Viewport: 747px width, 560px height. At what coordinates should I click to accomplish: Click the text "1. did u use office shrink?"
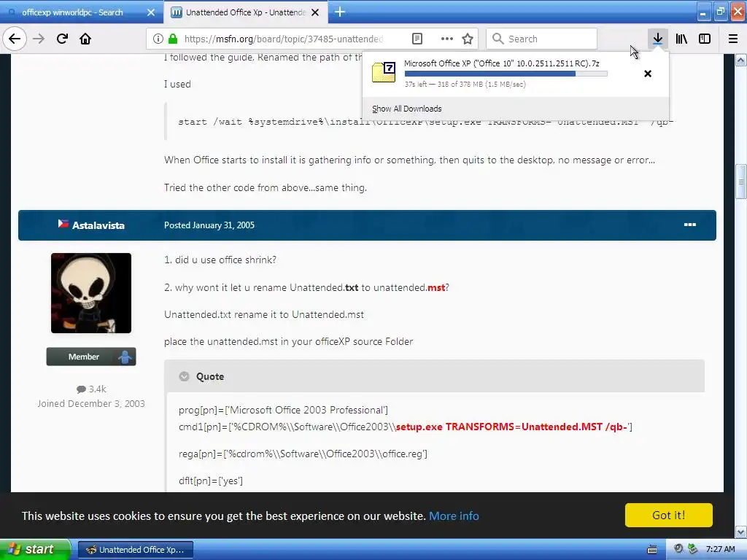(x=220, y=260)
